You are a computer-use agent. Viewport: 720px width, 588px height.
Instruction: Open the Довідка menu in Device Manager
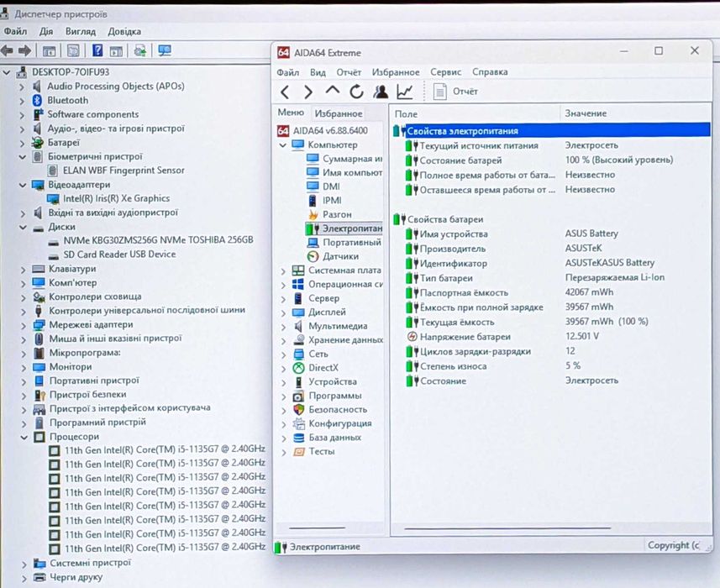(124, 32)
